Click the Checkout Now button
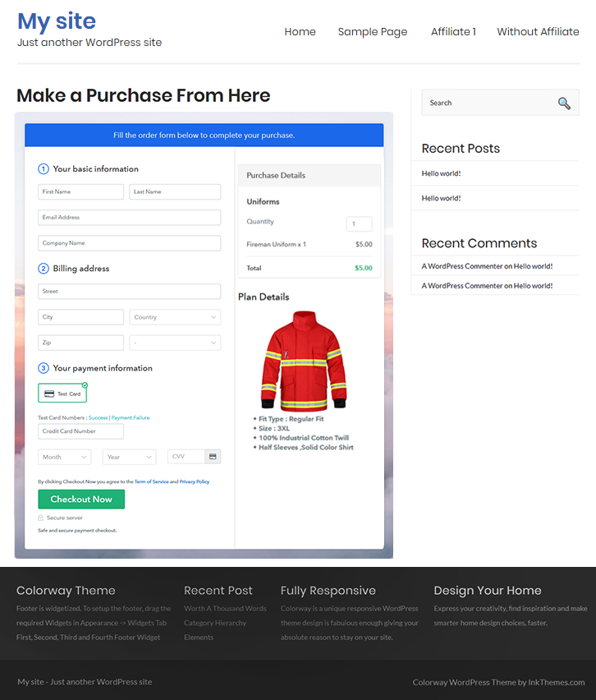This screenshot has height=700, width=596. coord(81,499)
